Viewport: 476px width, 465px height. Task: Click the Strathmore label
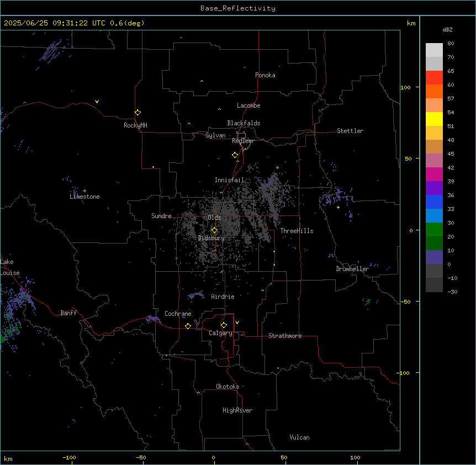pos(285,336)
